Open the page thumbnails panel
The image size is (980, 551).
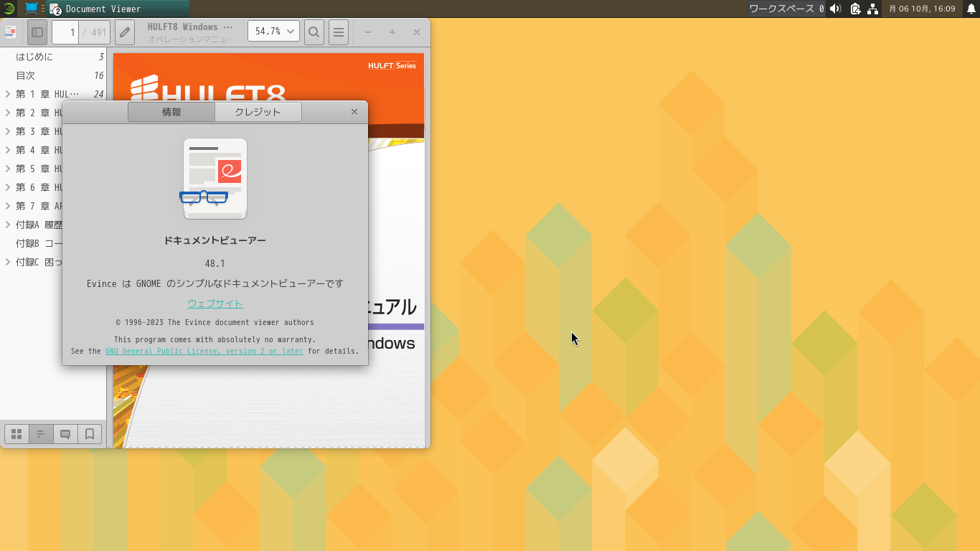point(16,433)
